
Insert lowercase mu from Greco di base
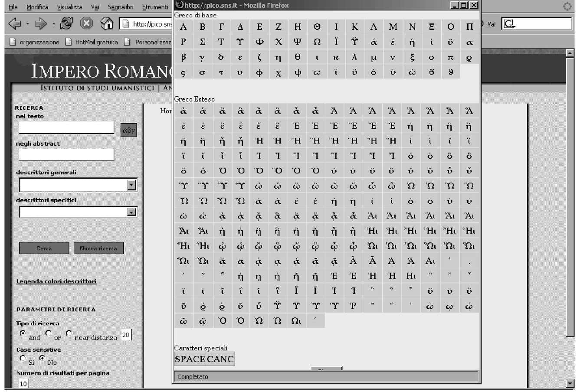[374, 57]
